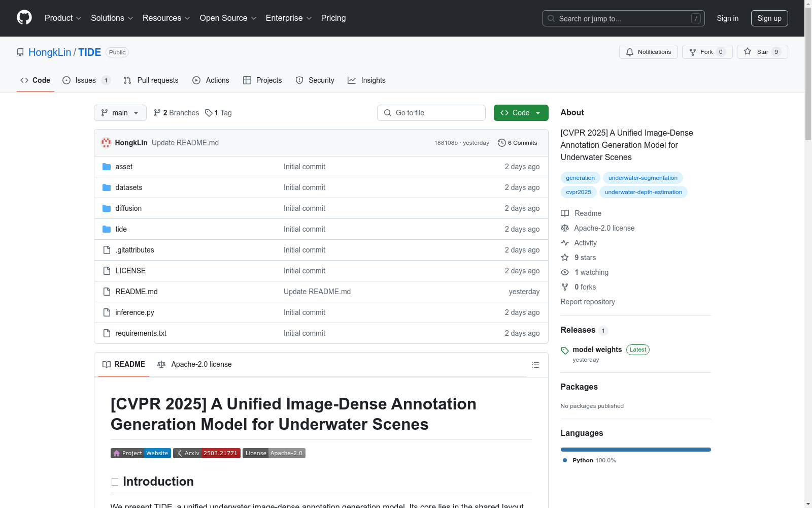This screenshot has height=508, width=812.
Task: Click the inference.py file icon
Action: point(107,312)
